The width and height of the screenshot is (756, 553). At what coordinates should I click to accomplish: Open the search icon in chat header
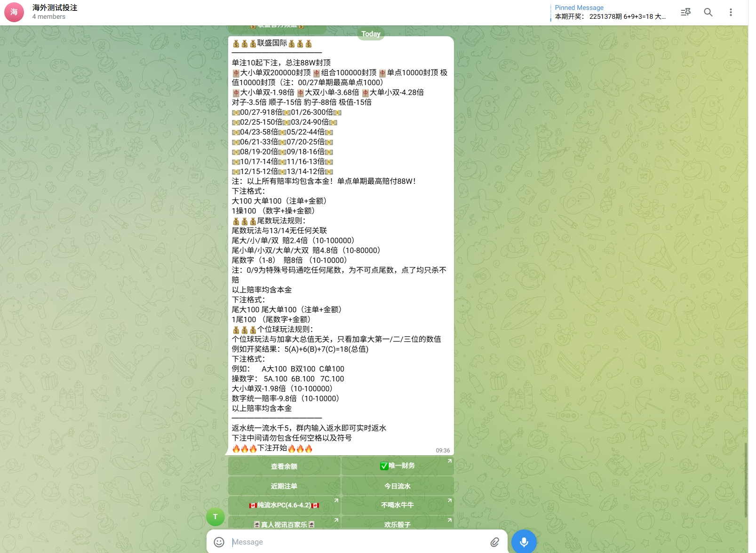[x=708, y=12]
